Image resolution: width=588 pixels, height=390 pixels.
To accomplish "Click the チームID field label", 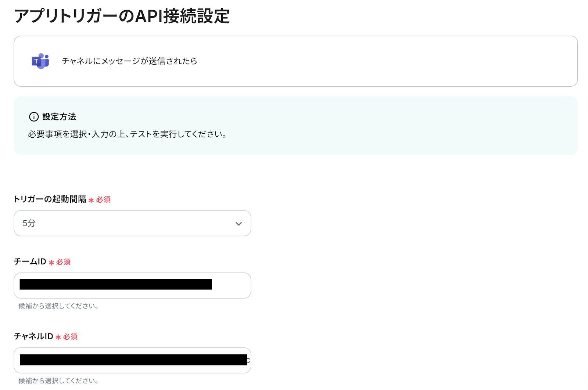I will (x=30, y=262).
